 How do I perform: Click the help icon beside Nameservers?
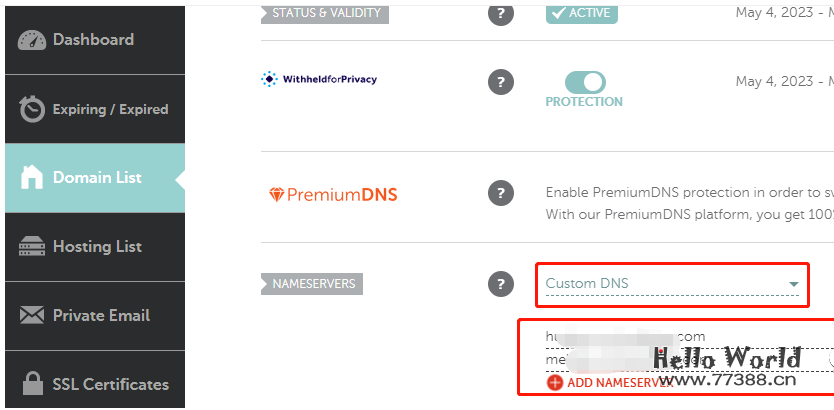pyautogui.click(x=501, y=284)
